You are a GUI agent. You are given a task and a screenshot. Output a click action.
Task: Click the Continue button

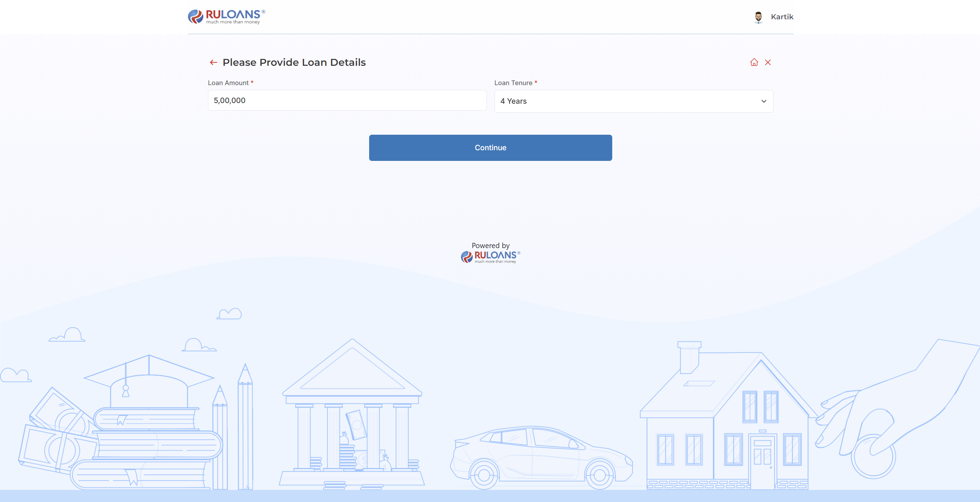(x=490, y=148)
